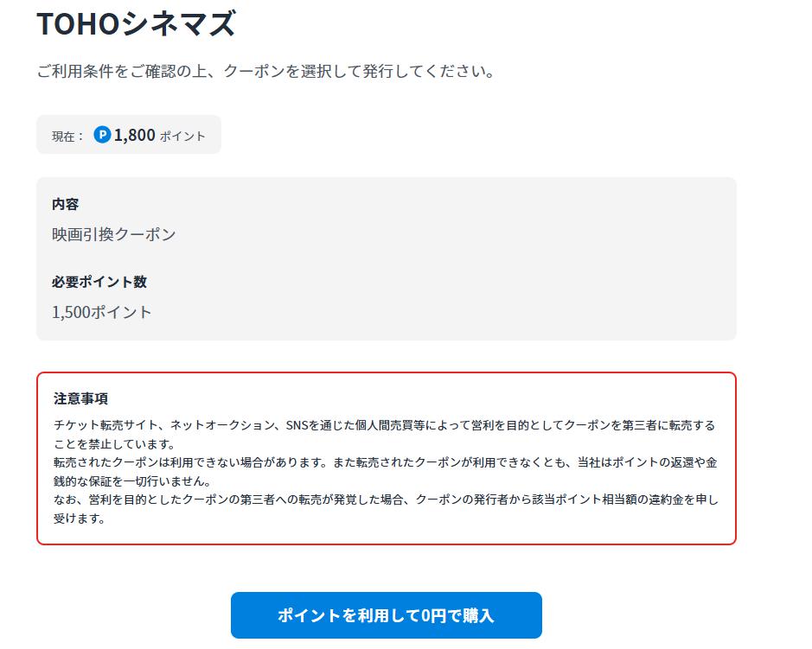Click the first caution paragraph about チケット転売サイト

[384, 435]
